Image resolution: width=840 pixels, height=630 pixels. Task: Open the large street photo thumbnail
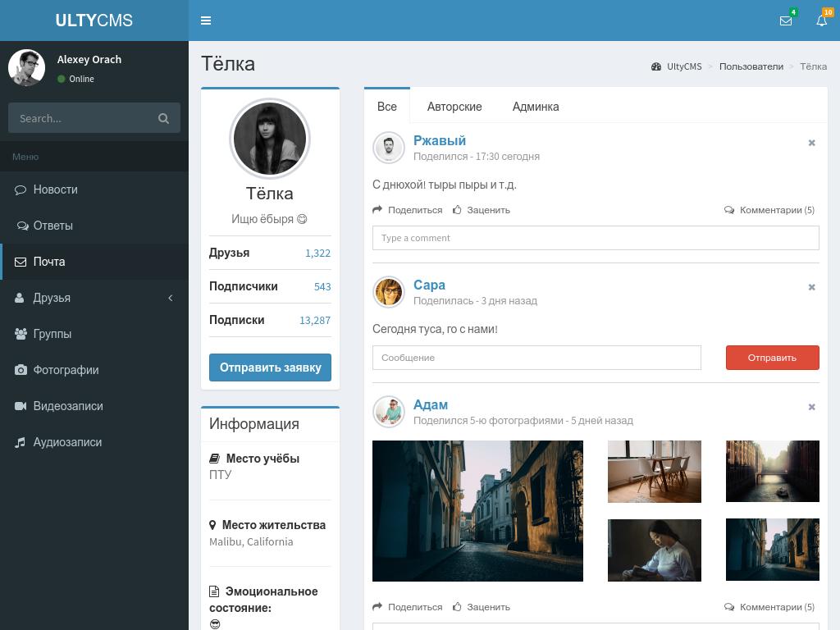(x=477, y=510)
